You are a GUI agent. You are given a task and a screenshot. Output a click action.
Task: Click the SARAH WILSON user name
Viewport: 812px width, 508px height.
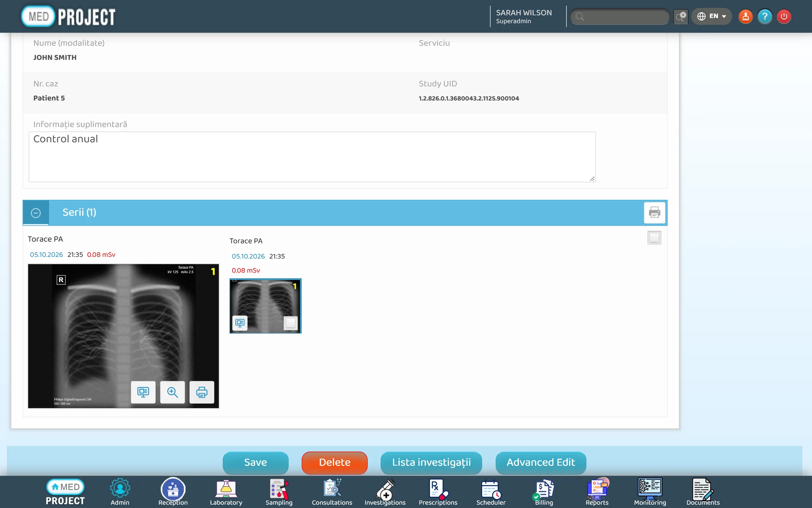tap(524, 12)
